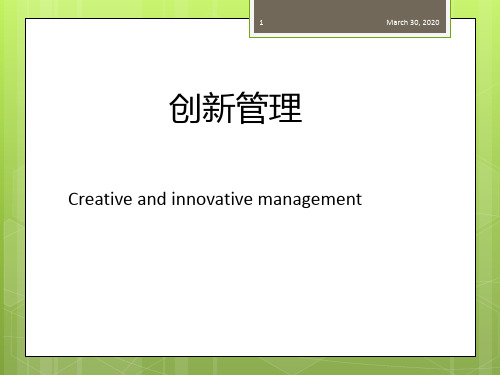The width and height of the screenshot is (500, 375).
Task: Click empty white area below subtitle
Action: click(x=250, y=283)
